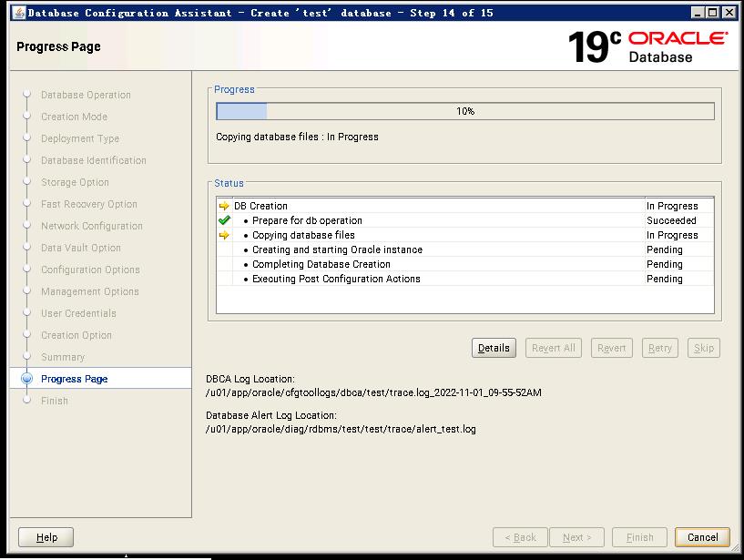
Task: Select Creation Option step in sidebar
Action: click(76, 335)
